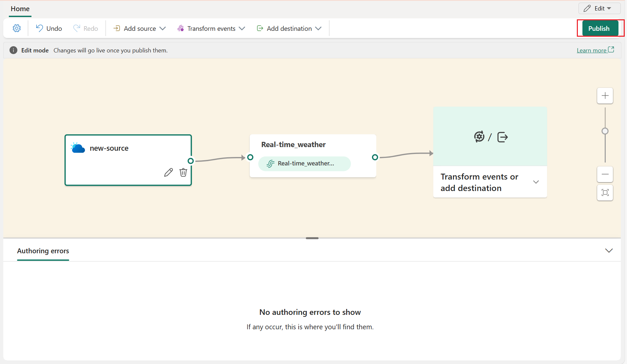Open the Add destination dropdown

[289, 29]
